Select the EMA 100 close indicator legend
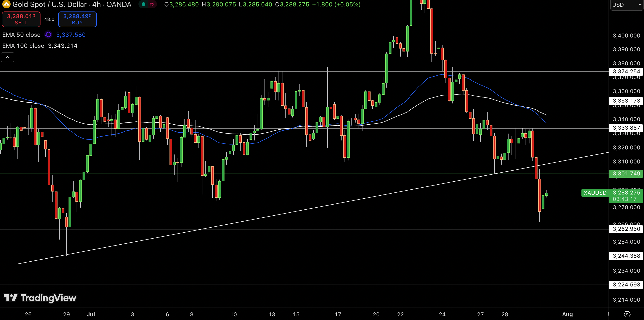The height and width of the screenshot is (320, 644). 23,46
